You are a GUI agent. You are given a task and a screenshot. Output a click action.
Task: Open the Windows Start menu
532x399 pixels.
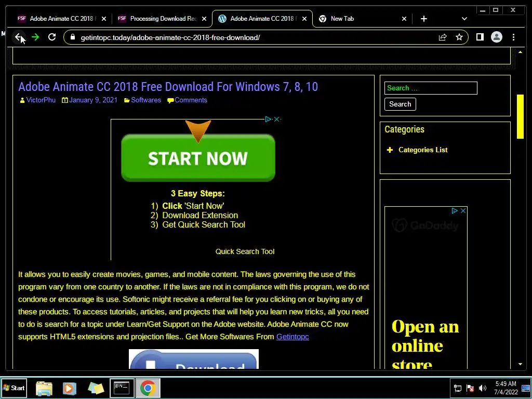[x=14, y=388]
